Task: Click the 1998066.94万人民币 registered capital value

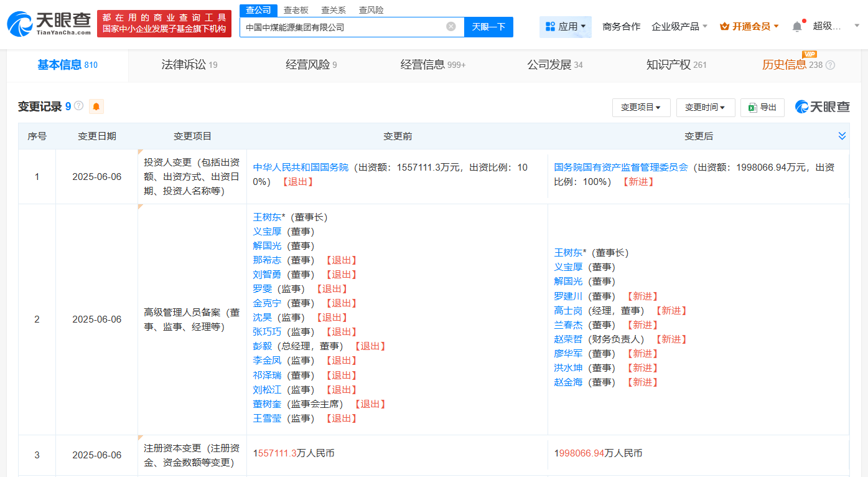Action: (598, 453)
